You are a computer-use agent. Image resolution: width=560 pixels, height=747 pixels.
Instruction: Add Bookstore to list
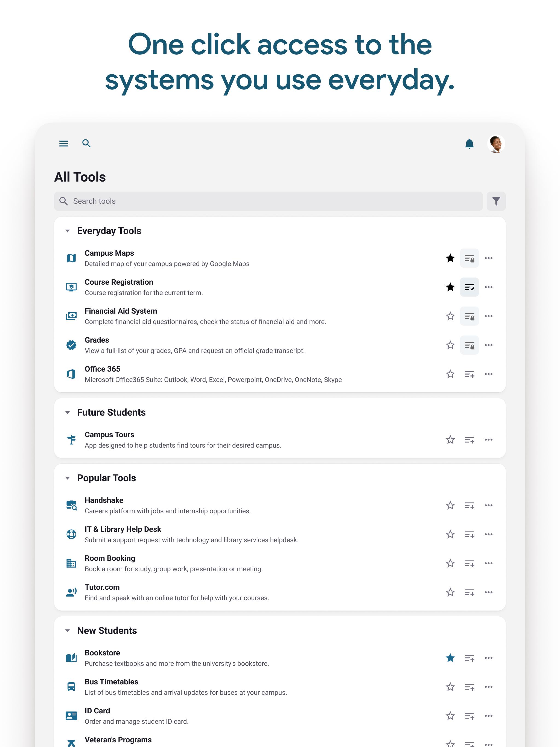coord(469,658)
